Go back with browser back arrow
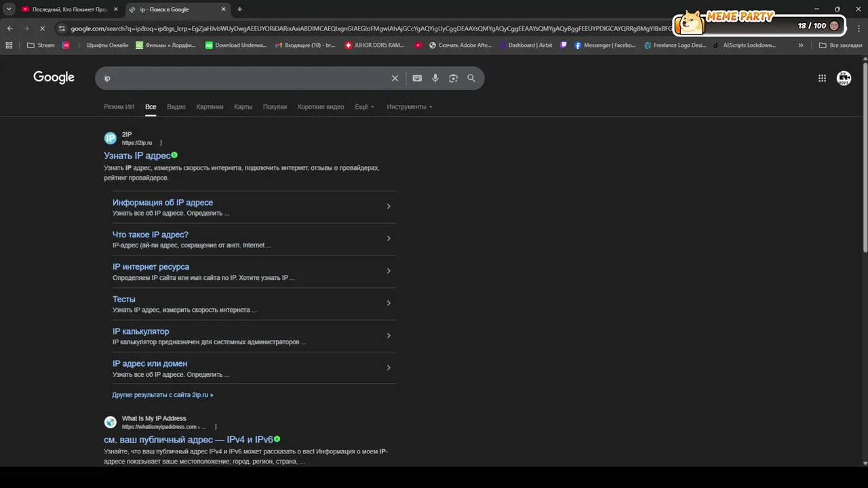The image size is (868, 488). [x=9, y=28]
